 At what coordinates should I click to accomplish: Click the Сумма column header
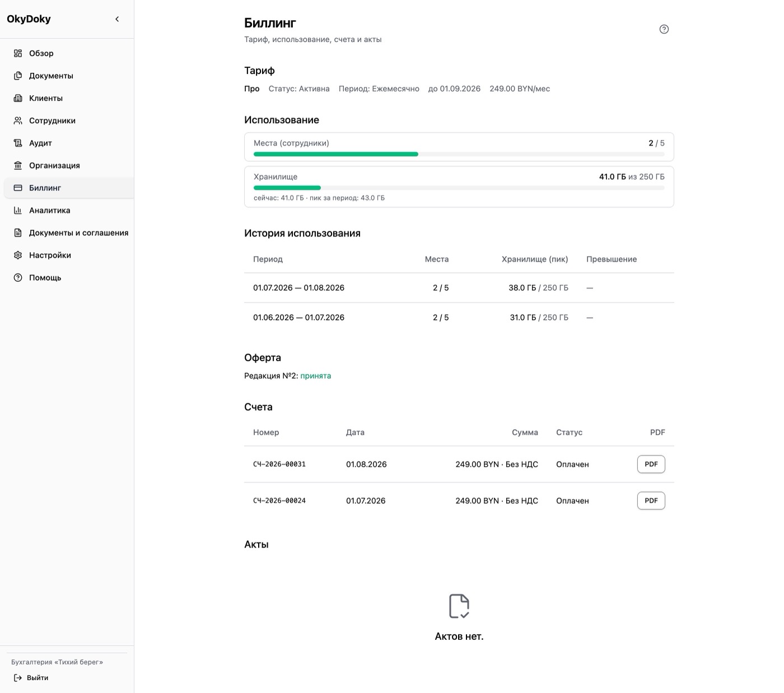(525, 432)
